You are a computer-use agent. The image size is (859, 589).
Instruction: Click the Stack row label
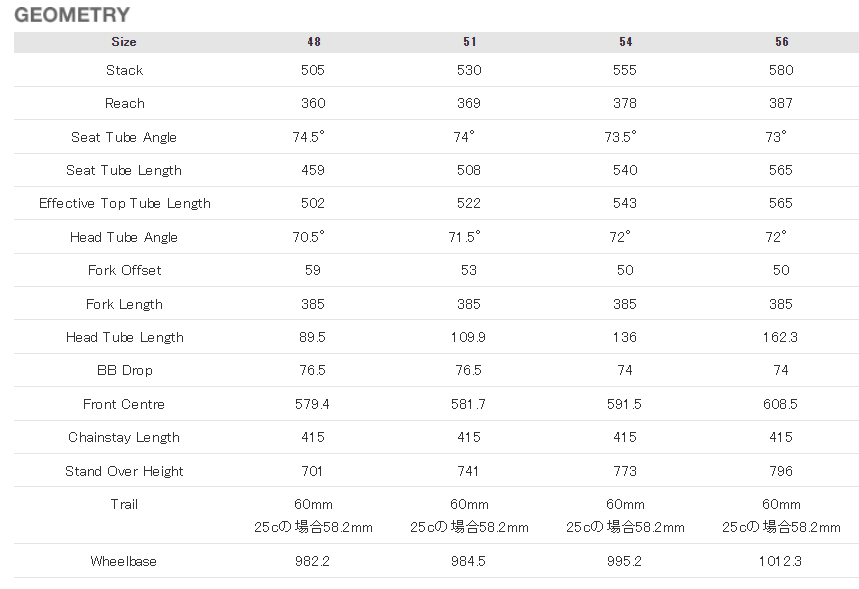(x=124, y=70)
